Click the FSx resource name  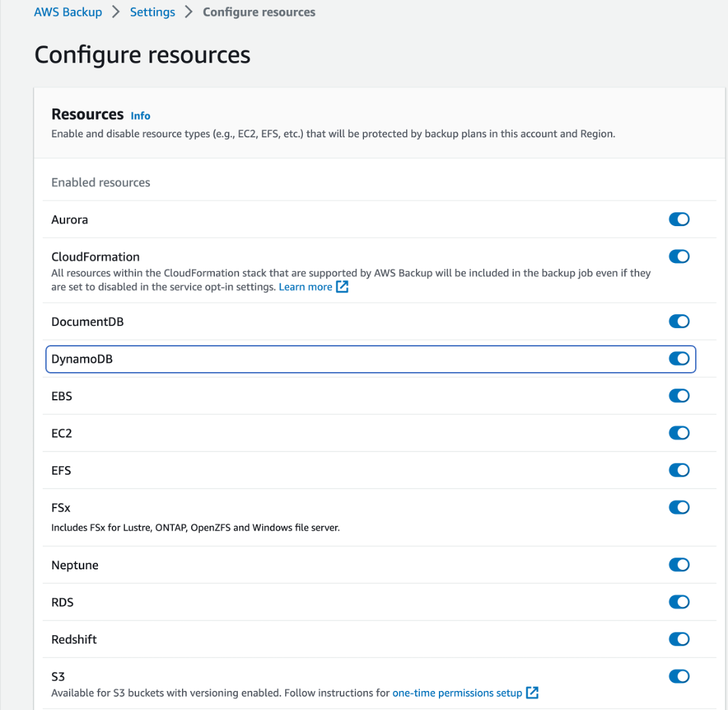[x=61, y=508]
